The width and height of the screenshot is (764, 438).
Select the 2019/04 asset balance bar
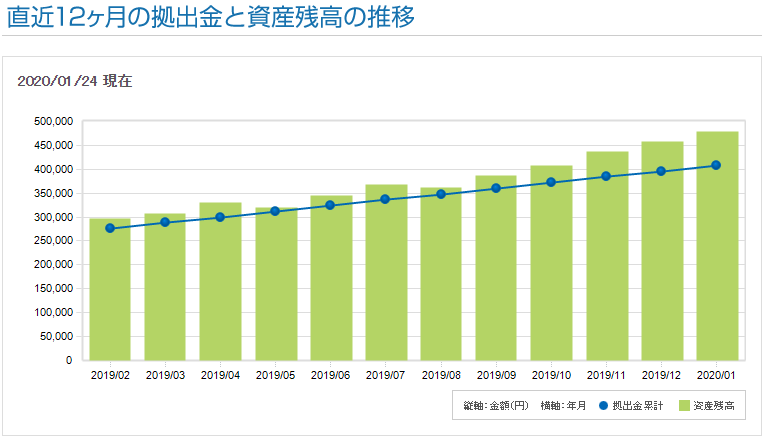pyautogui.click(x=220, y=282)
